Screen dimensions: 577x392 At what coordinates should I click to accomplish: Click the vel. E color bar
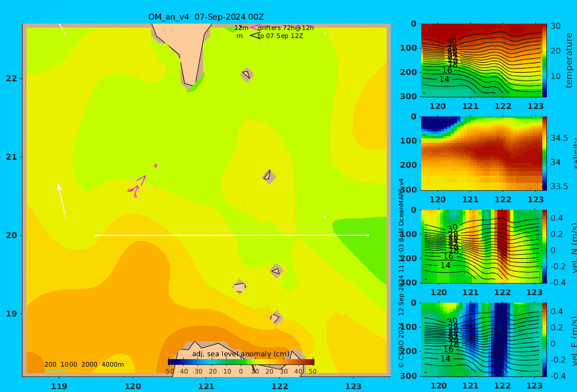[x=545, y=340]
